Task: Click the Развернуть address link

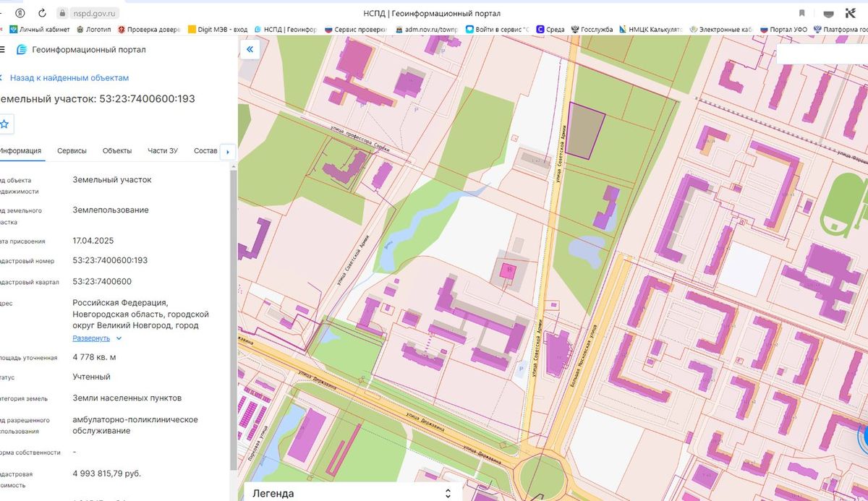Action: point(91,338)
